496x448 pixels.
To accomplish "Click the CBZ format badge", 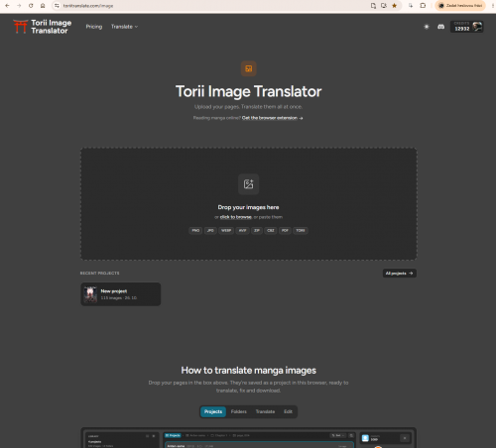I will click(x=271, y=231).
